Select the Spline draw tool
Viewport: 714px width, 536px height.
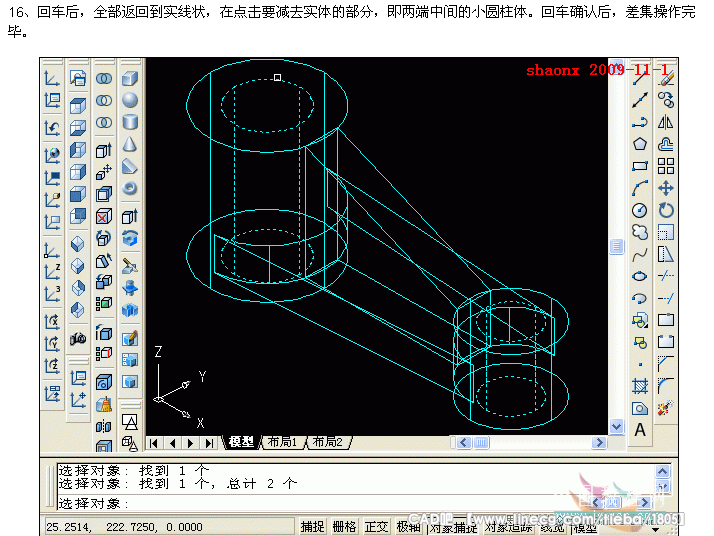point(640,254)
